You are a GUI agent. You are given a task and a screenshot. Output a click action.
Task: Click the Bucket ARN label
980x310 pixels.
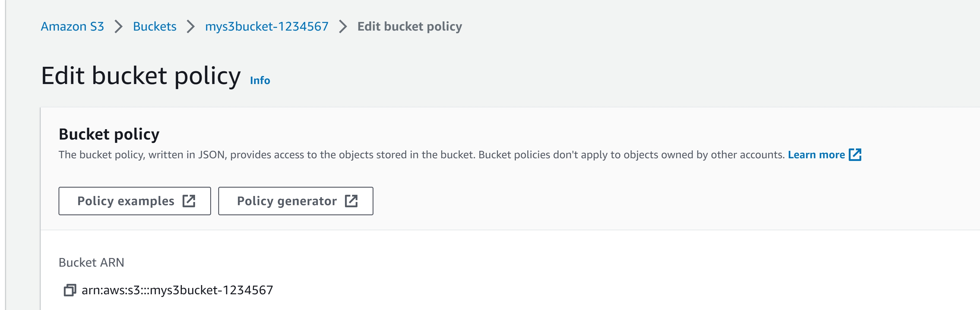[x=91, y=262]
